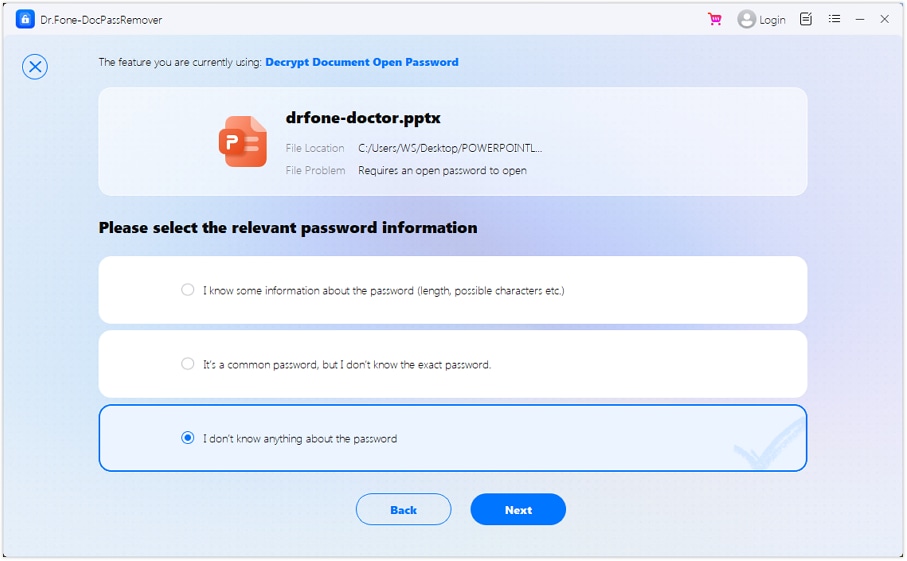This screenshot has width=907, height=561.
Task: Select 'I don't know anything' radio option
Action: [x=187, y=438]
